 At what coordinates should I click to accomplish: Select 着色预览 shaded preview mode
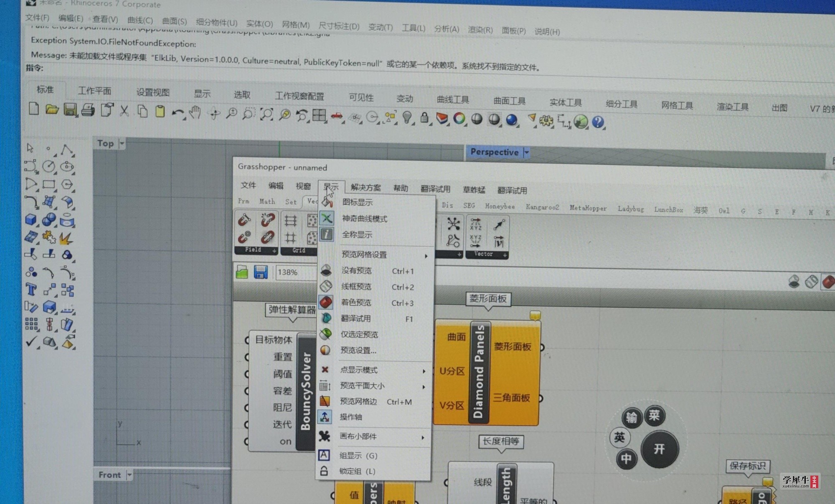click(x=356, y=302)
